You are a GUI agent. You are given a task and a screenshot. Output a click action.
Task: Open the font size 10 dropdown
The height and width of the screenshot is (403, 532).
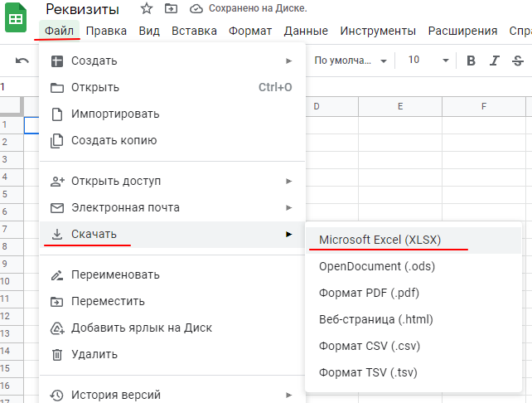click(428, 61)
